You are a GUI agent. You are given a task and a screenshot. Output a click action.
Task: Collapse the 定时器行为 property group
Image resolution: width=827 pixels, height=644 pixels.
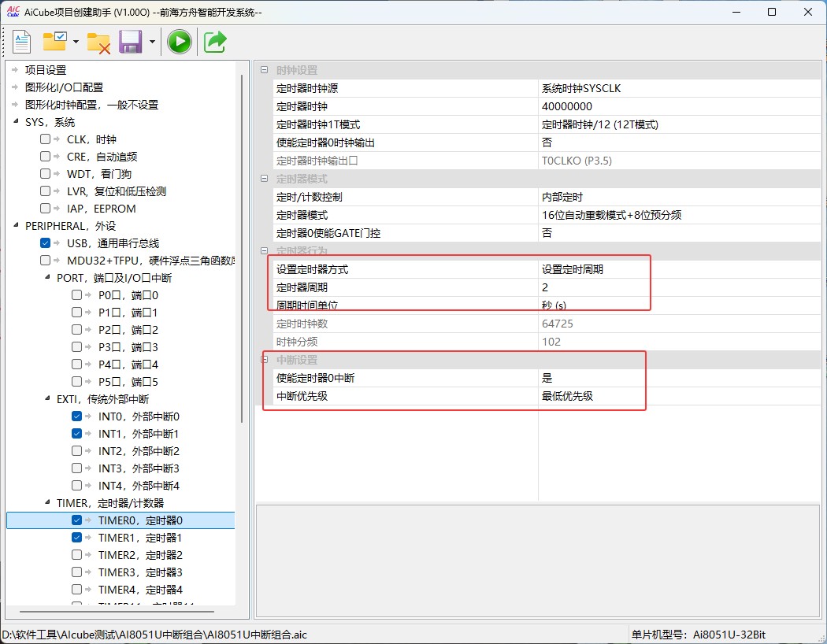click(x=264, y=251)
